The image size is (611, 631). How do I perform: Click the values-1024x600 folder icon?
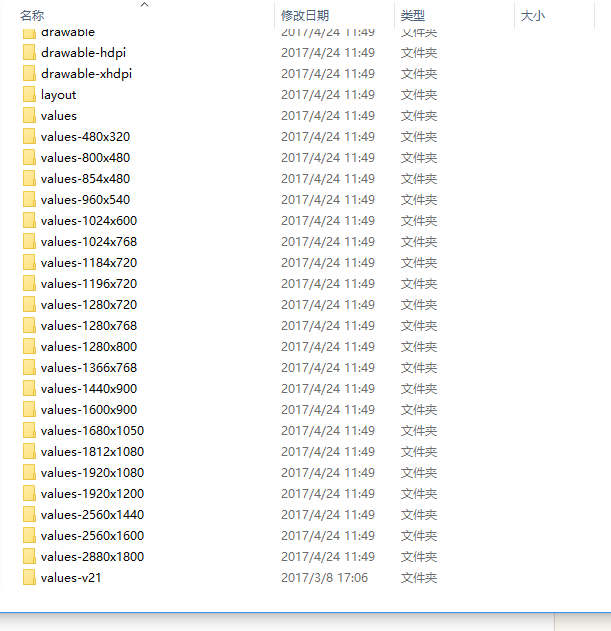[x=29, y=221]
